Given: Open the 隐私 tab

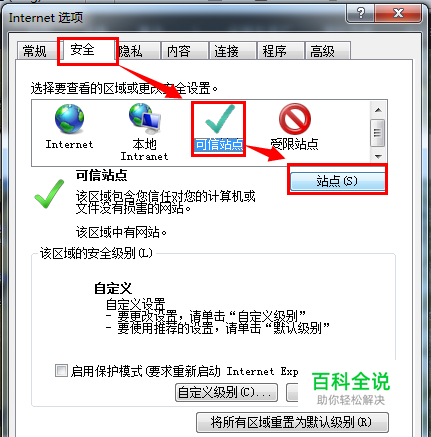Looking at the screenshot, I should (x=131, y=51).
